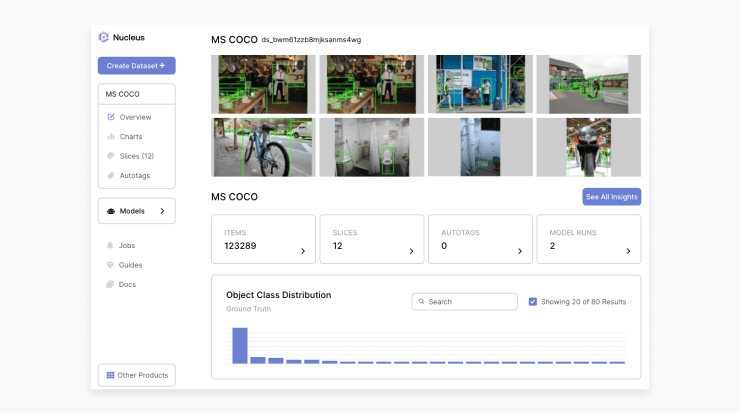This screenshot has height=414, width=740.
Task: Click the Autotags tag icon
Action: pos(111,175)
